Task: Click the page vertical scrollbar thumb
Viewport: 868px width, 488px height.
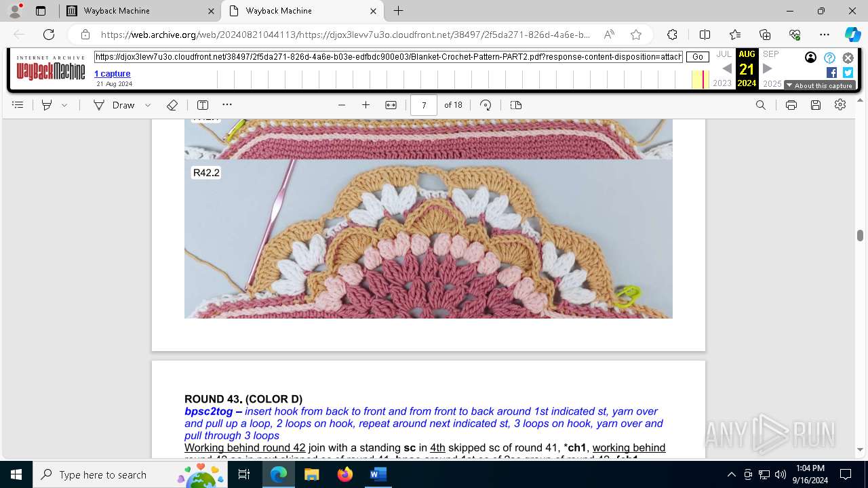Action: click(860, 235)
